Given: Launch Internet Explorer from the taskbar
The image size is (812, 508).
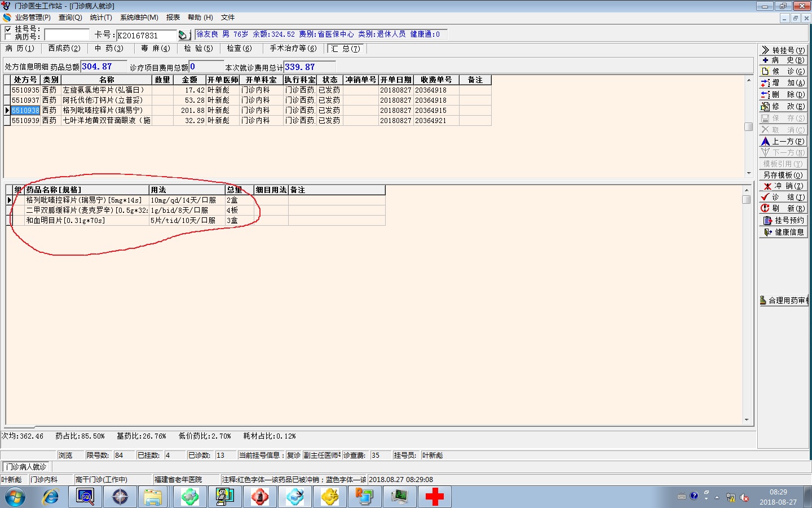Looking at the screenshot, I should [x=51, y=497].
